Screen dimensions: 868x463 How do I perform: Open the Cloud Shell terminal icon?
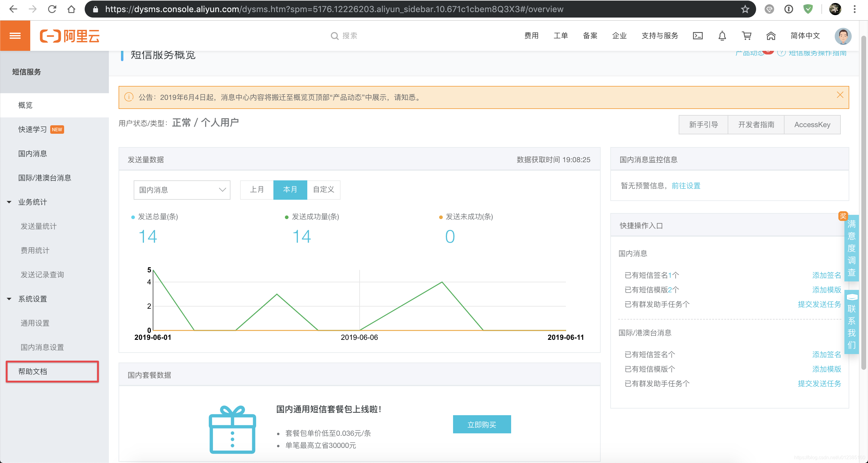(697, 36)
